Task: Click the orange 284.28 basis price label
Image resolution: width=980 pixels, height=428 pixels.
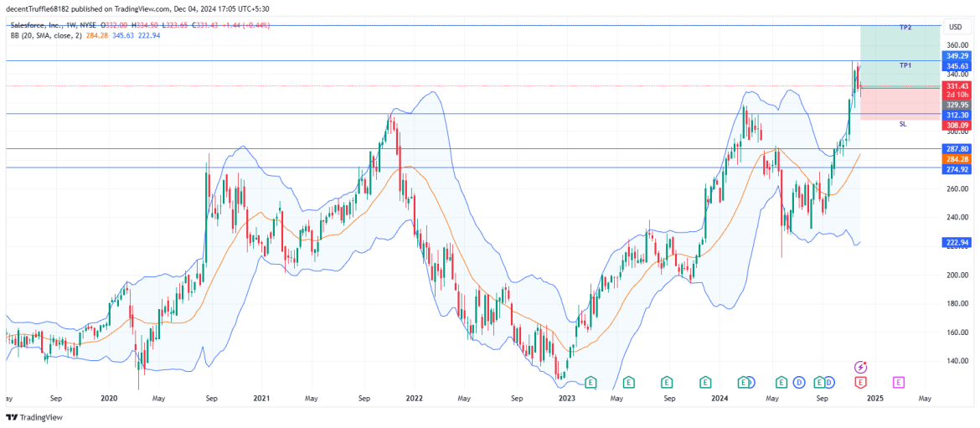Action: tap(957, 159)
